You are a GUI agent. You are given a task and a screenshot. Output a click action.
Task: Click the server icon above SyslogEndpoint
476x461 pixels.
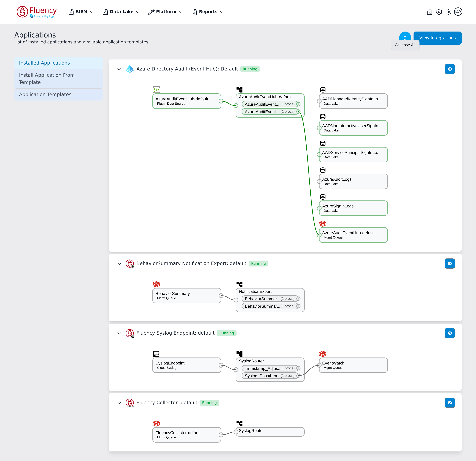(x=156, y=354)
